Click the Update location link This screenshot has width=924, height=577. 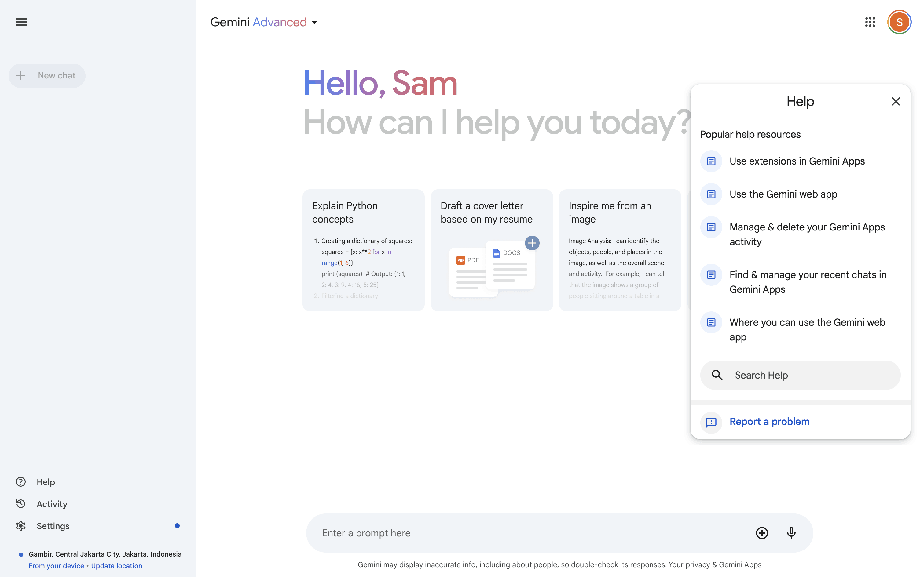point(116,565)
